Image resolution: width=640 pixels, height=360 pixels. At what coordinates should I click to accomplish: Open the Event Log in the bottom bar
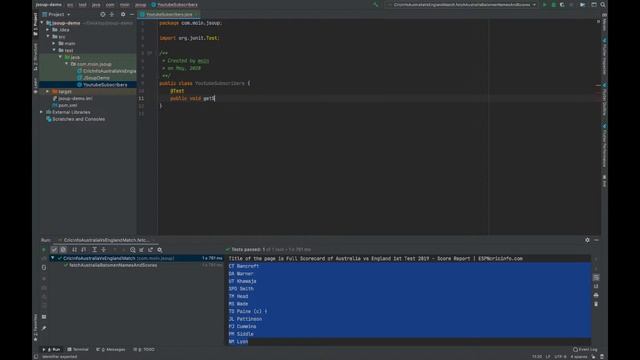(585, 349)
